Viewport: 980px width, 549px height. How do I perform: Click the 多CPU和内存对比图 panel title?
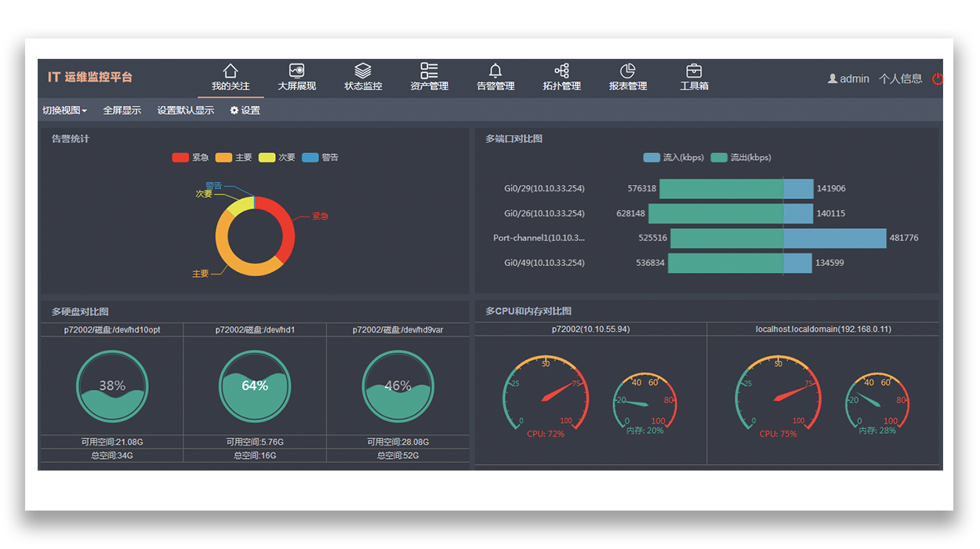click(528, 311)
